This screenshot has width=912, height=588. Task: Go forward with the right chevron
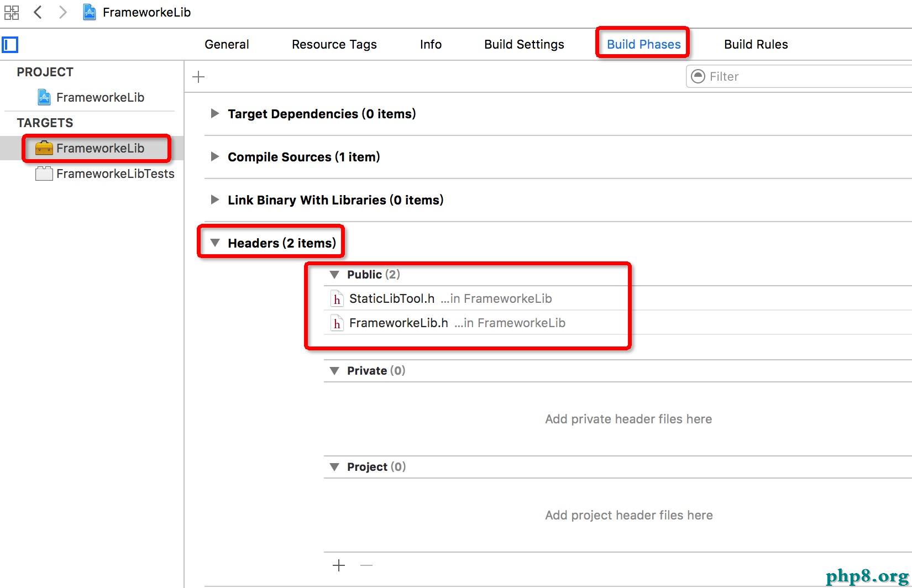(62, 12)
